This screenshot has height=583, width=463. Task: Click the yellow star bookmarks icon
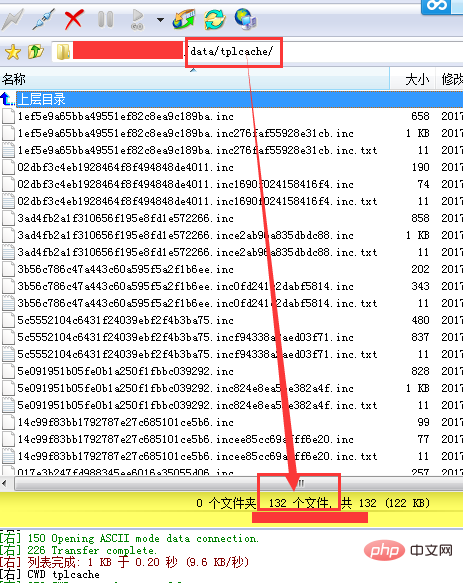pos(13,52)
